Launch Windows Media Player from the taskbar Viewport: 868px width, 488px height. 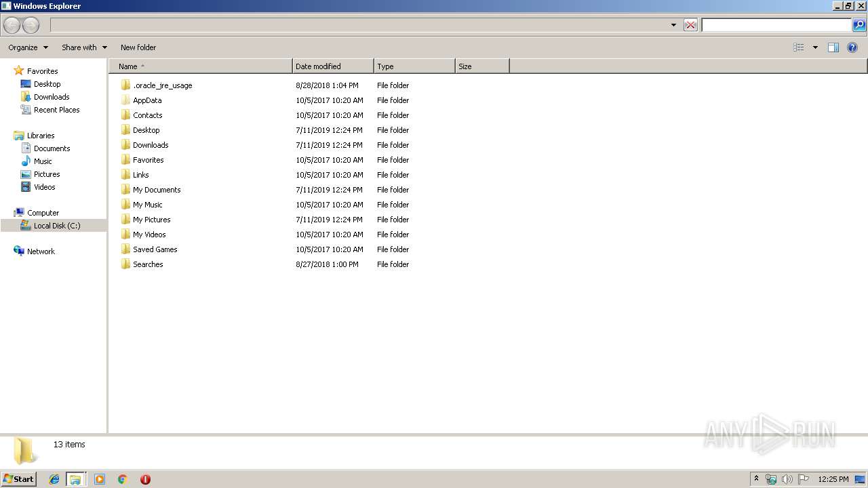pyautogui.click(x=100, y=479)
